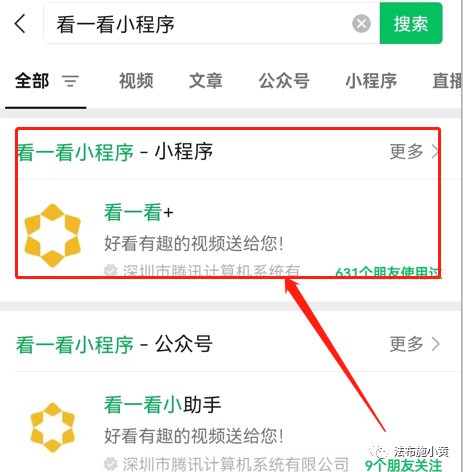
Task: Tap the 631个朋友使用过 label
Action: point(389,272)
